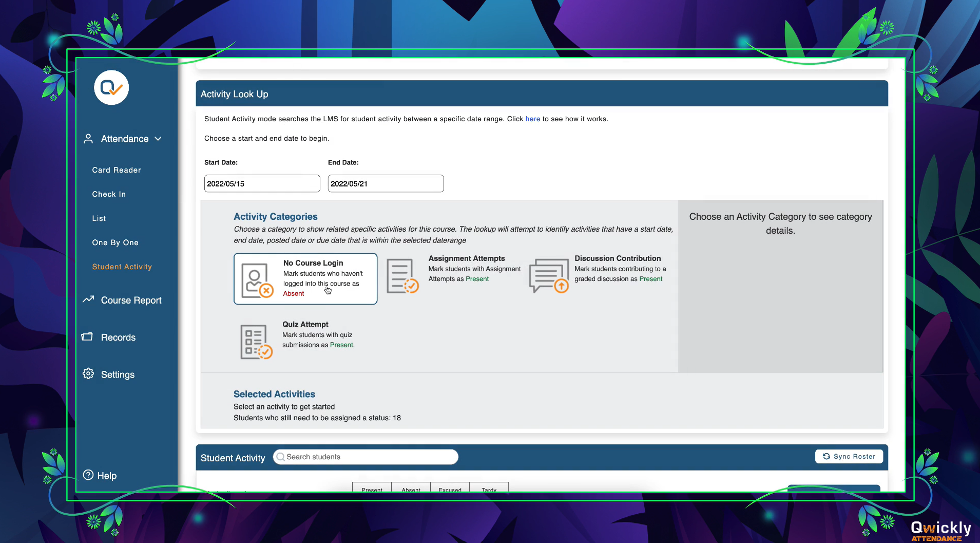980x543 pixels.
Task: Follow the 'here' how-it-works link
Action: pos(532,119)
